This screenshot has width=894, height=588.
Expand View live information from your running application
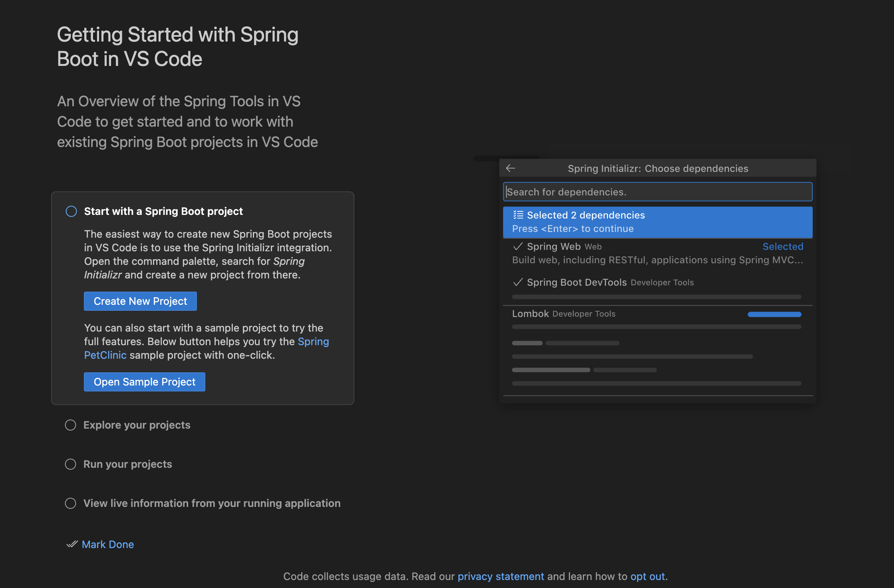(212, 503)
